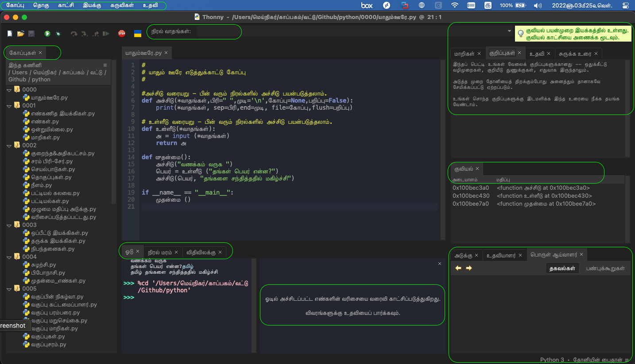This screenshot has width=635, height=364.
Task: Close the அடுக்கு stack tab
Action: tap(476, 255)
